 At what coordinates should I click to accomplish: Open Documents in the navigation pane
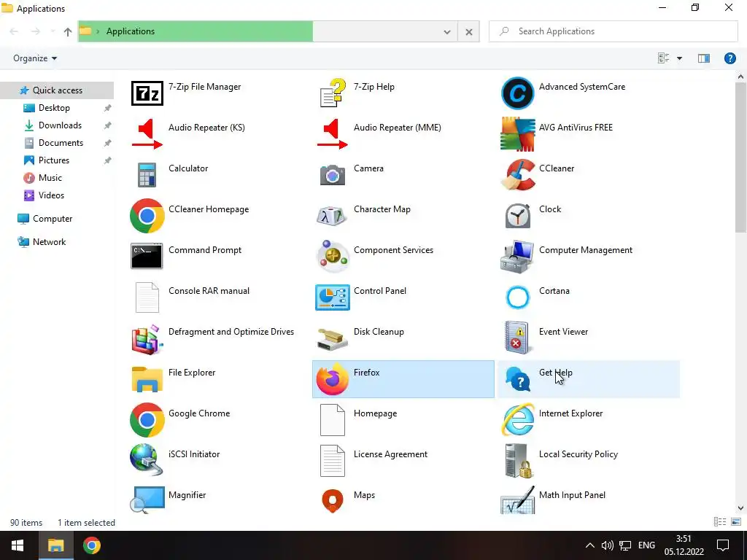[x=61, y=143]
